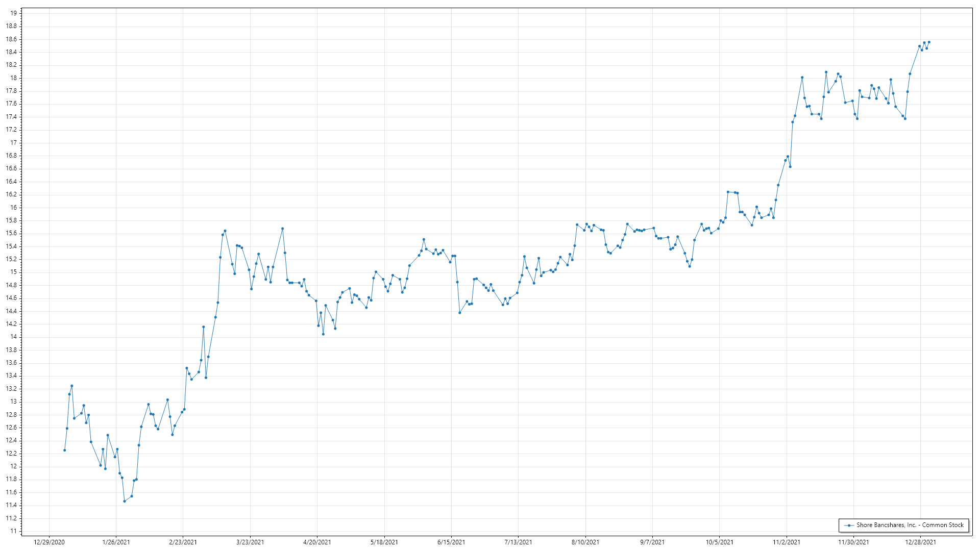Select the 17 y-axis tick label
The width and height of the screenshot is (980, 551).
[13, 143]
